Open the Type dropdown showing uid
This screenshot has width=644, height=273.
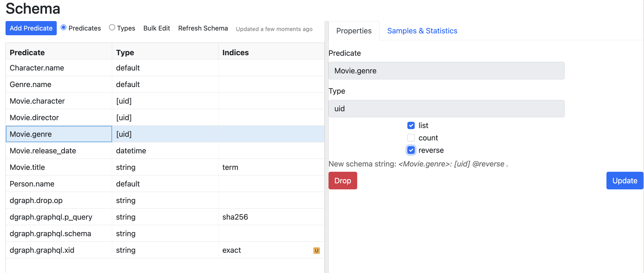[446, 109]
